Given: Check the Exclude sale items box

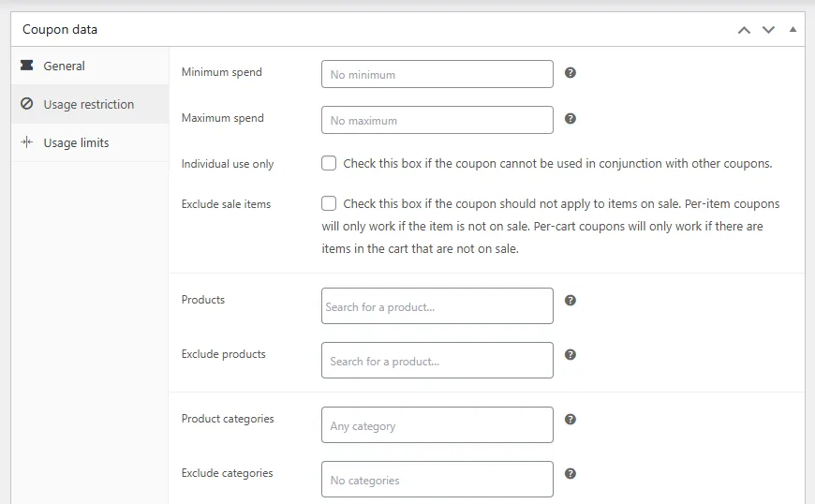Looking at the screenshot, I should coord(329,203).
